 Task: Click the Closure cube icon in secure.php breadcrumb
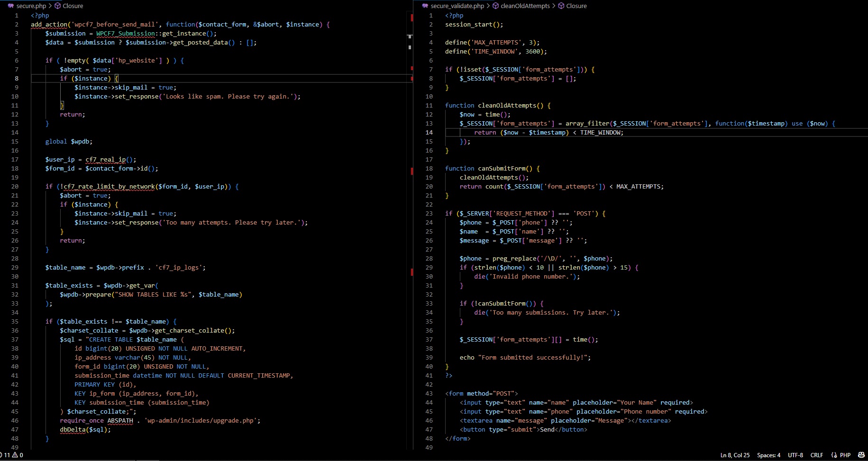point(57,6)
